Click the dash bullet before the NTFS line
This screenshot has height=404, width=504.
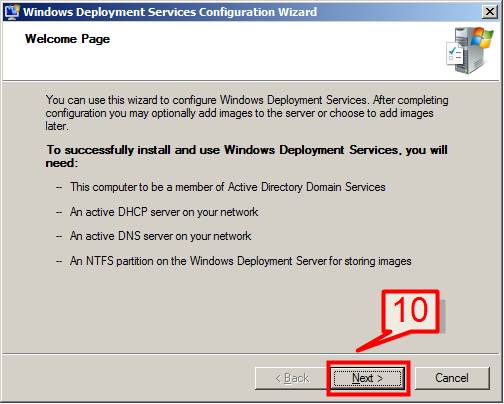click(59, 261)
